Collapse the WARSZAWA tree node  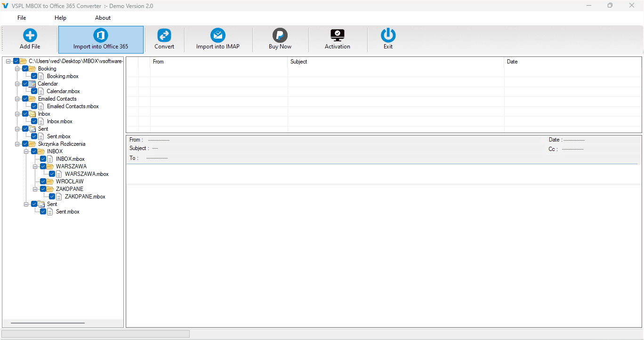pyautogui.click(x=35, y=166)
